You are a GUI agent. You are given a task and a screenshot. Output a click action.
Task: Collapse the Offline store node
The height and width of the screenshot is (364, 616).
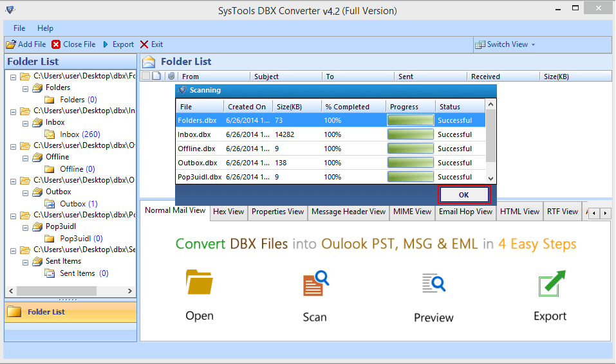pyautogui.click(x=25, y=158)
